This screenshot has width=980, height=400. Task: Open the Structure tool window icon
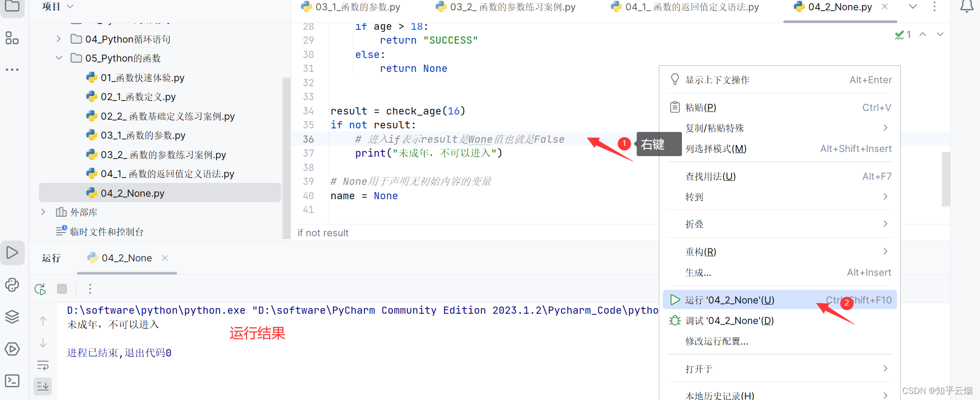(12, 38)
